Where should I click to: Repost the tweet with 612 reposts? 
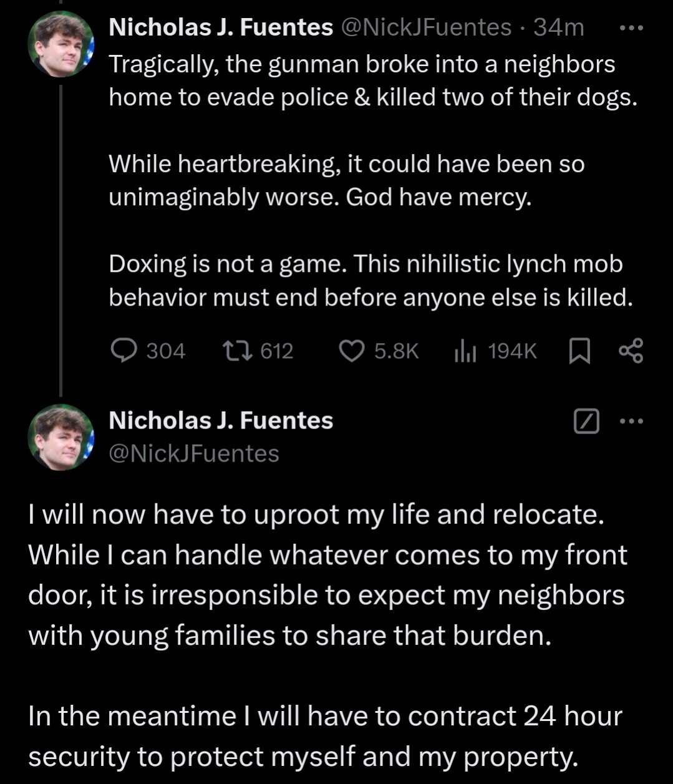237,351
